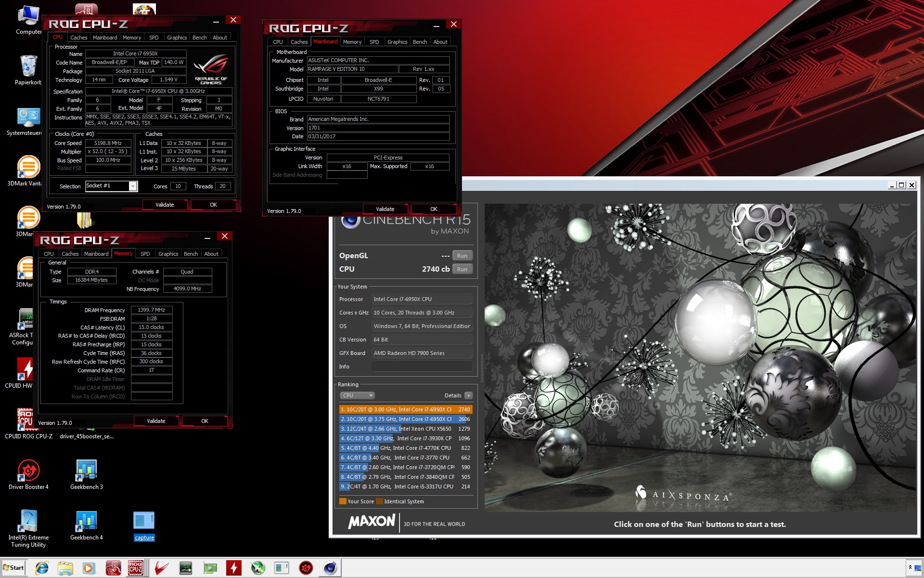Select ranking row 2 with score 2606
This screenshot has height=578, width=924.
click(406, 419)
